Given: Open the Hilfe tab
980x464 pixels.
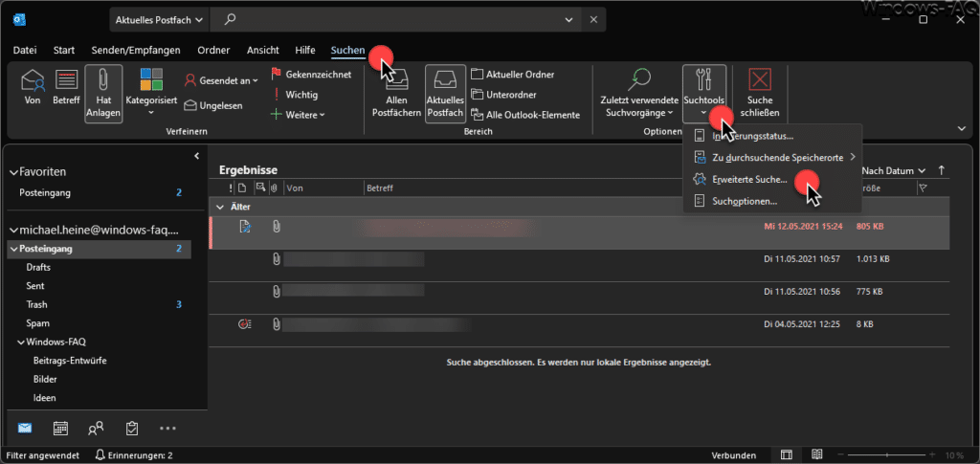Looking at the screenshot, I should coord(305,50).
